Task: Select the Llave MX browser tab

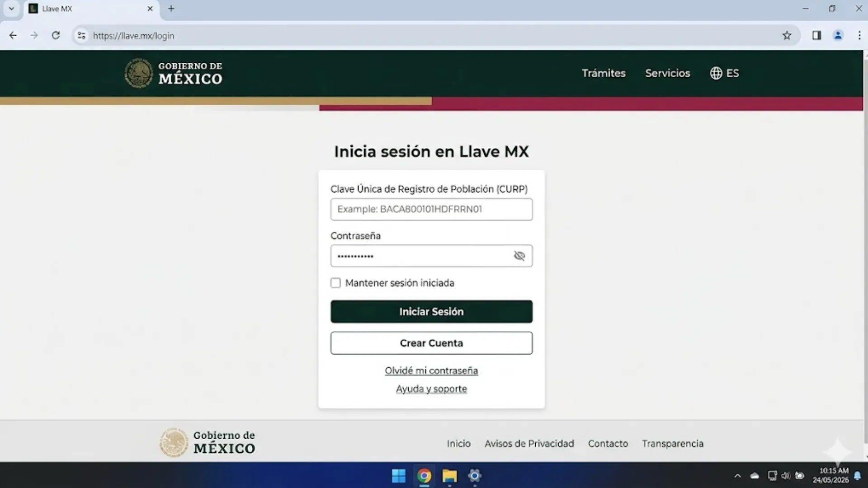Action: coord(90,9)
